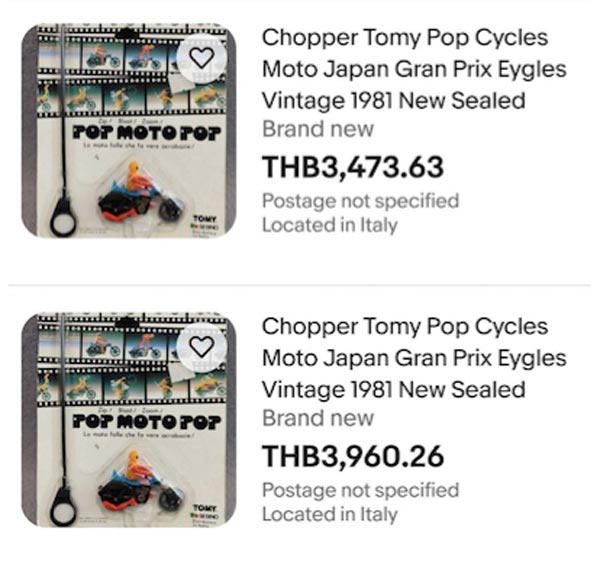Image resolution: width=600 pixels, height=564 pixels.
Task: Click the THB3,960.26 price
Action: click(352, 456)
